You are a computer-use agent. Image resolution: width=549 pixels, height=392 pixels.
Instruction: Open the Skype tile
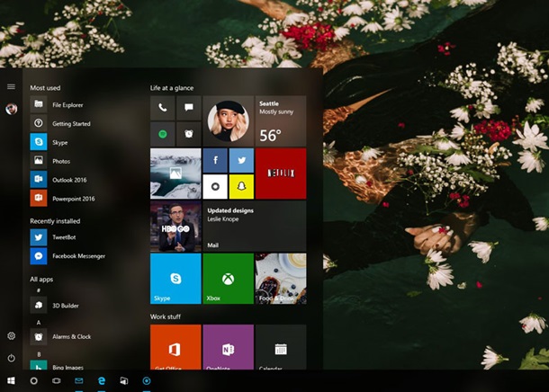click(175, 278)
